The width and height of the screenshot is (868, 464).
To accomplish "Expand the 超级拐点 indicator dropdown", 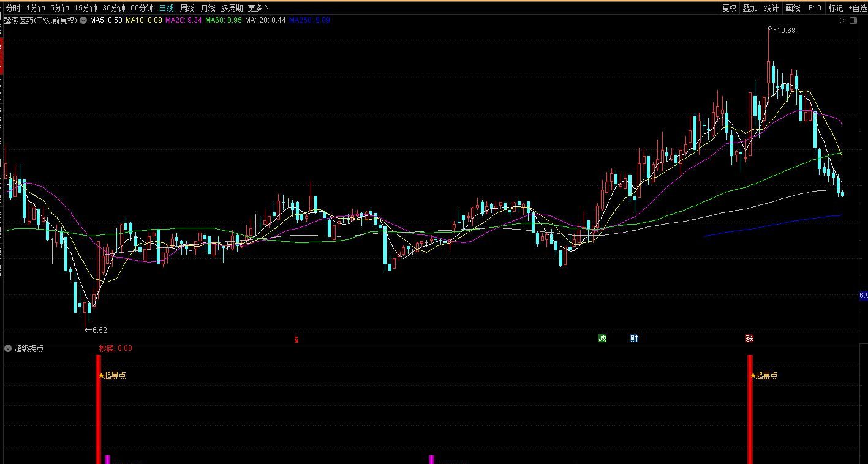I will 8,348.
